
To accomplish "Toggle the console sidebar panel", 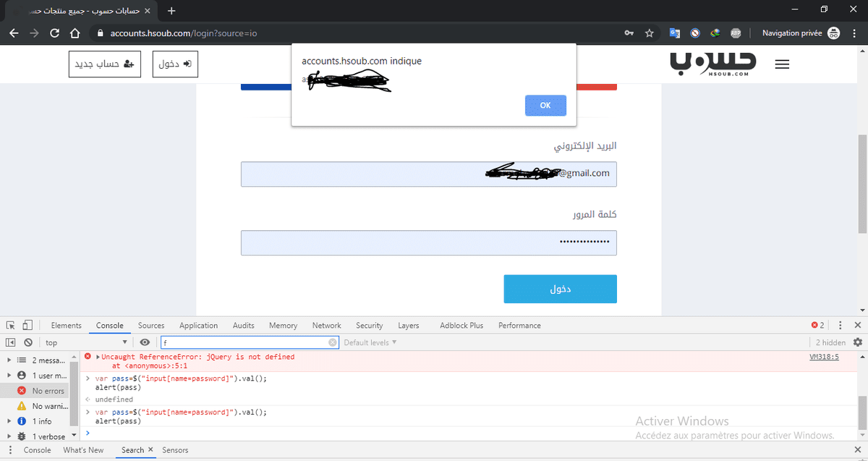I will point(11,342).
